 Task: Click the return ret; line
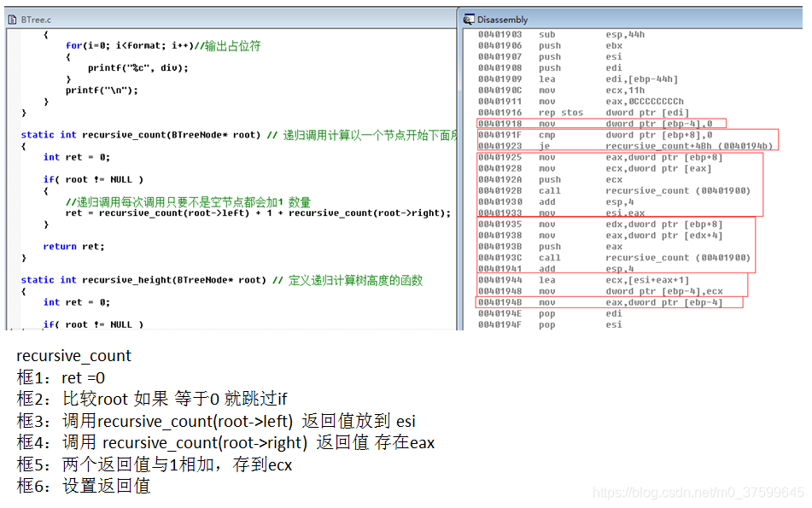74,247
